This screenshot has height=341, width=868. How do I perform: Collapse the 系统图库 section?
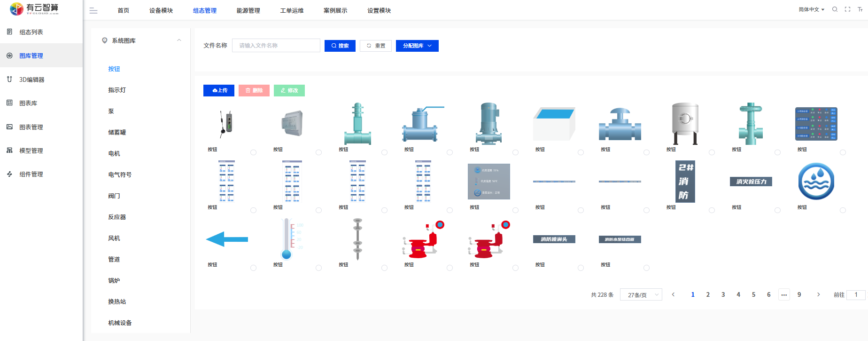click(179, 40)
